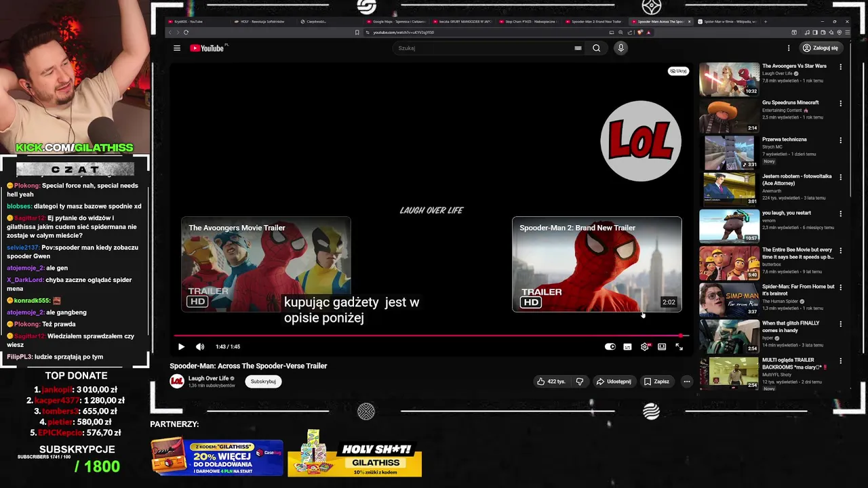Switch to Spooder-Man 2: Brand New Trailer tab
Image resolution: width=868 pixels, height=488 pixels.
pyautogui.click(x=593, y=22)
